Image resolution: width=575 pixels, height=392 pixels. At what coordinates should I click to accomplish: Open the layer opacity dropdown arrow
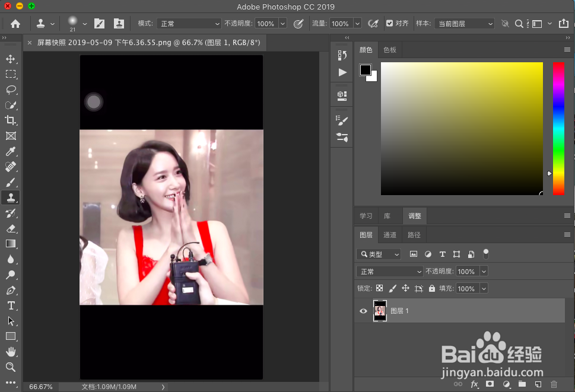[x=484, y=272]
